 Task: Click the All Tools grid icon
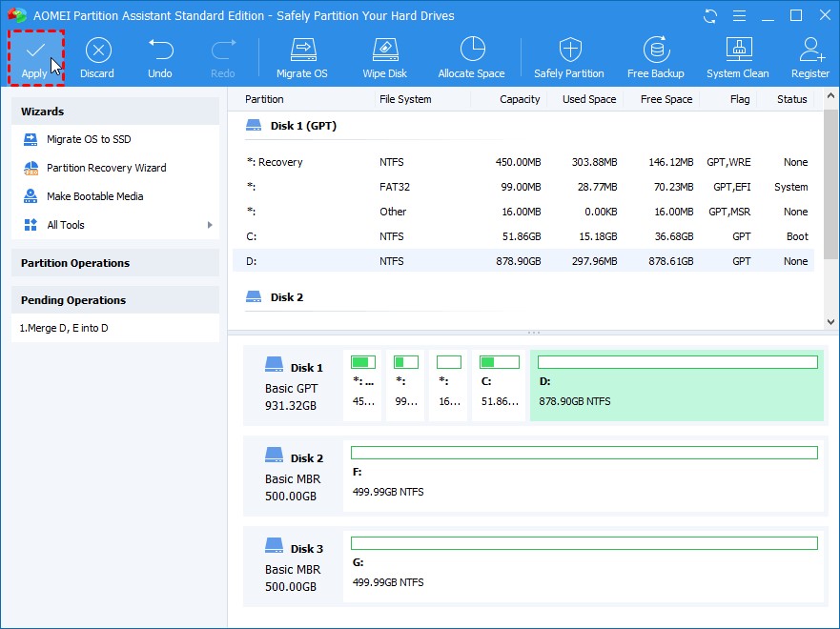click(x=31, y=225)
